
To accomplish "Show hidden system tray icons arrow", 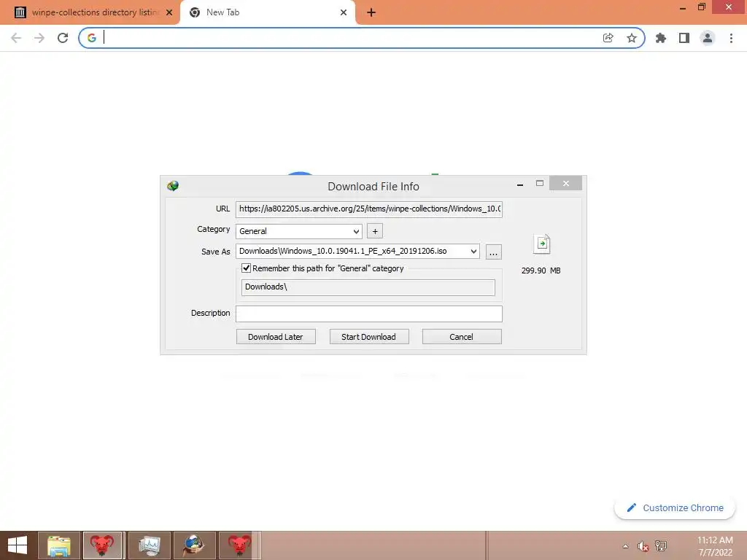I will [x=625, y=546].
